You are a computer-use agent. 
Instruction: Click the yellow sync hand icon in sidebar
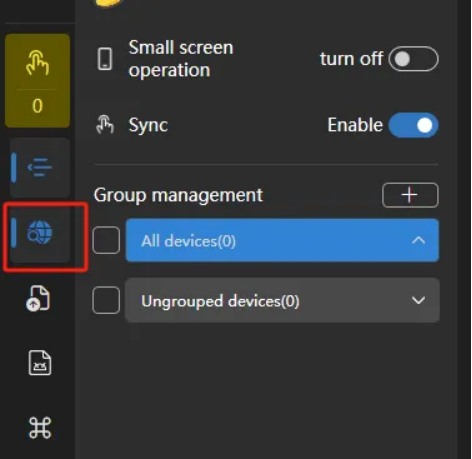pyautogui.click(x=37, y=63)
